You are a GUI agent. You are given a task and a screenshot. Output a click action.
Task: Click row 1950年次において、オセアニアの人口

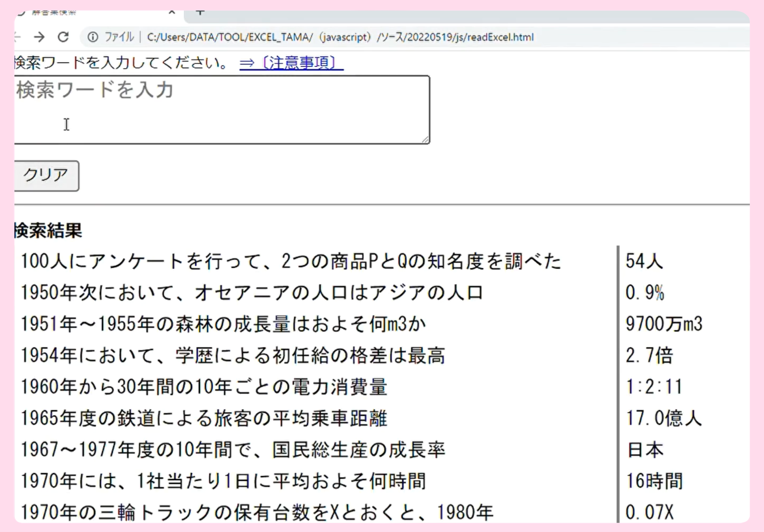(252, 292)
